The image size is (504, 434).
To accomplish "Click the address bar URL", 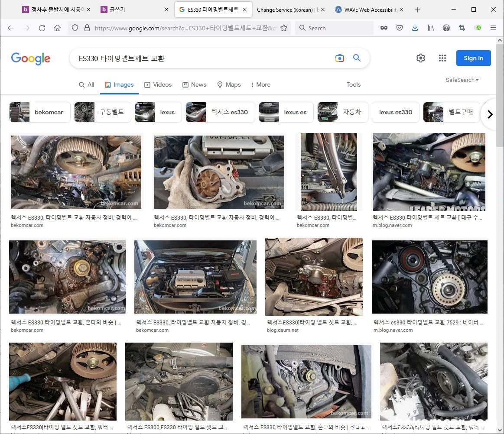I will (x=185, y=28).
